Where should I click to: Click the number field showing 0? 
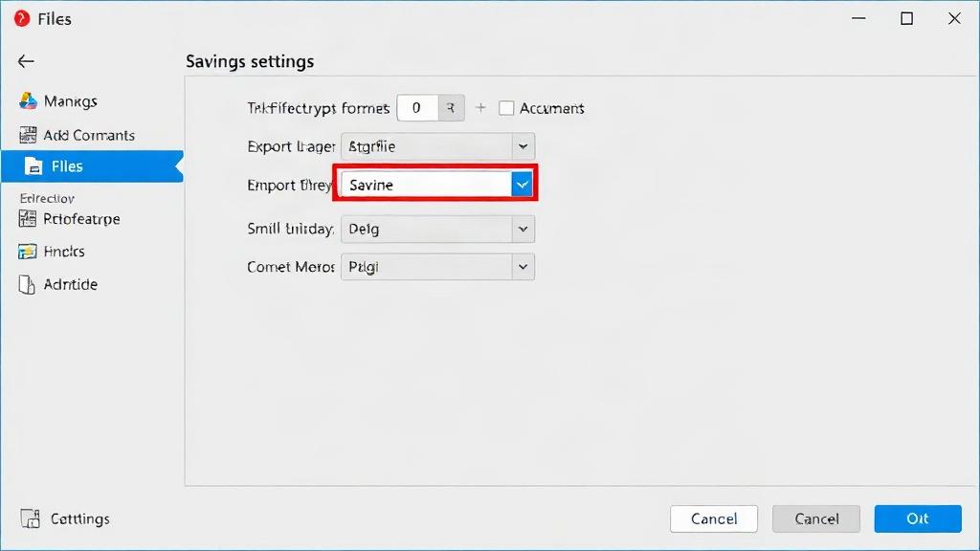coord(417,108)
